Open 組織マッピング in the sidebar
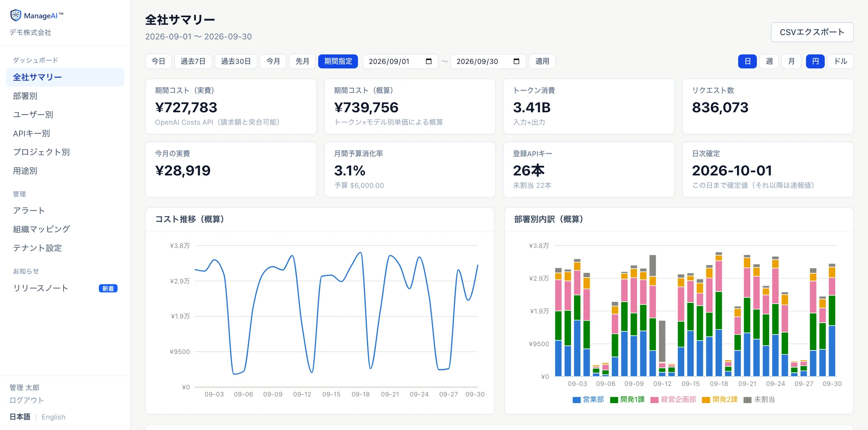The height and width of the screenshot is (430, 868). coord(65,229)
